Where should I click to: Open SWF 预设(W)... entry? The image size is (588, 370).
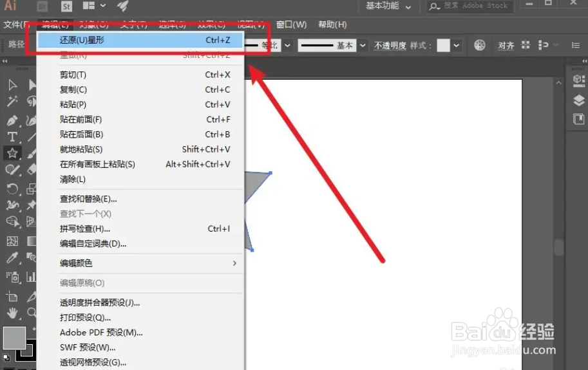(x=140, y=347)
